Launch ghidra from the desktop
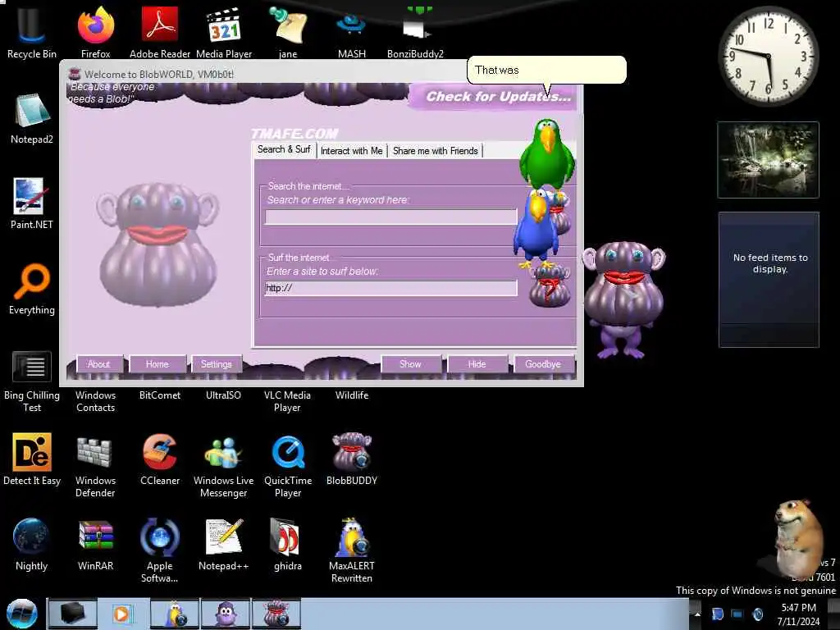The image size is (840, 630). [288, 545]
